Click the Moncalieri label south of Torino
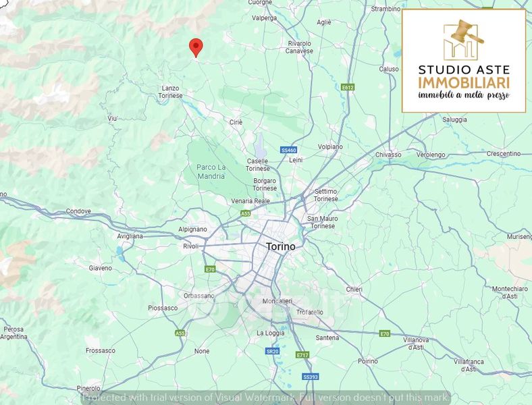Screen dimensions: 532x405 pos(277,301)
